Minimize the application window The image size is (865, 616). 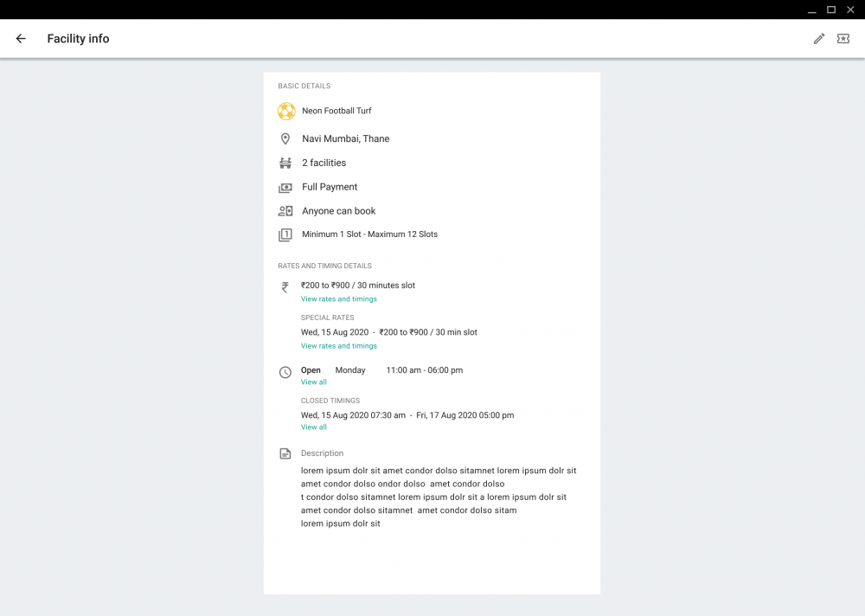tap(811, 10)
